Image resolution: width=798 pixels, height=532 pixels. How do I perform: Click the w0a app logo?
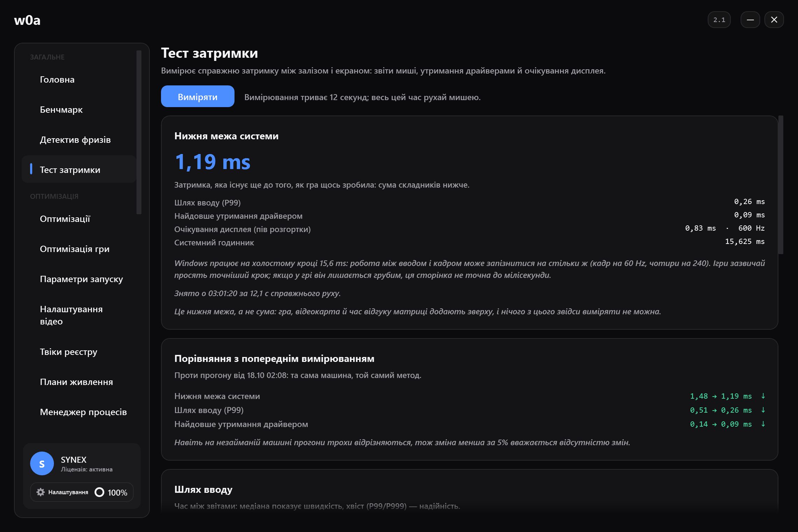click(x=27, y=20)
